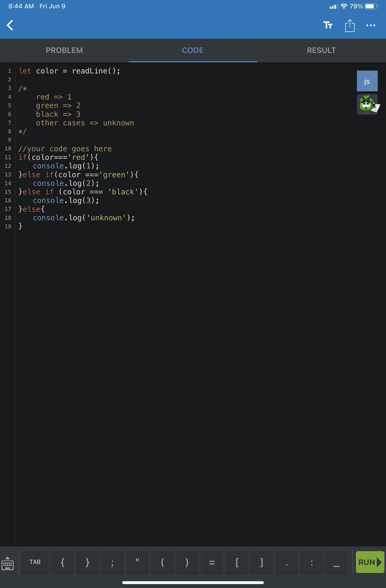
Task: Tap the comment line 'red => 1'
Action: 54,97
